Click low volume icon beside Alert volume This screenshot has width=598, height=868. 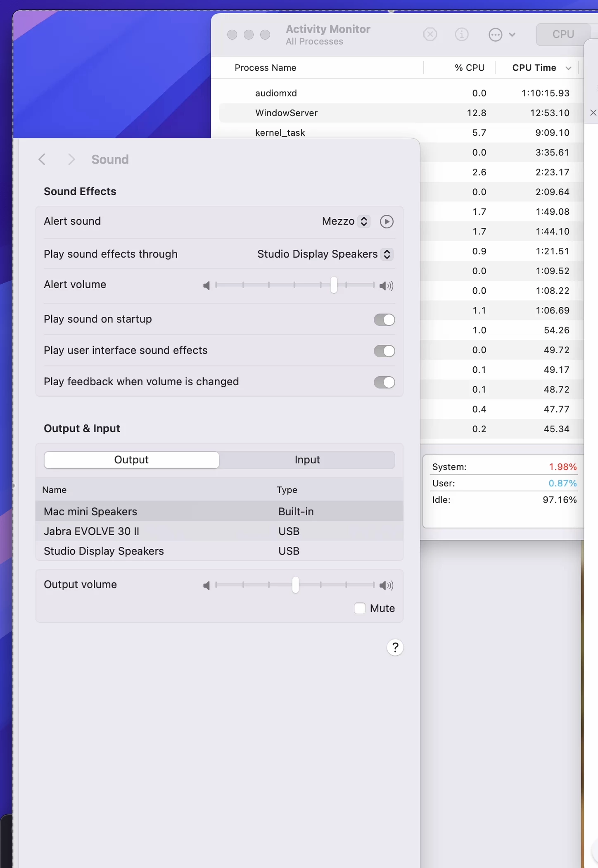[206, 285]
